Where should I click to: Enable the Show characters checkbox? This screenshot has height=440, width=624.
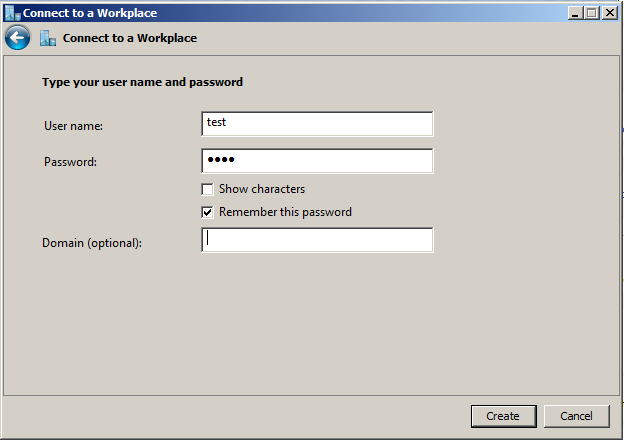208,189
